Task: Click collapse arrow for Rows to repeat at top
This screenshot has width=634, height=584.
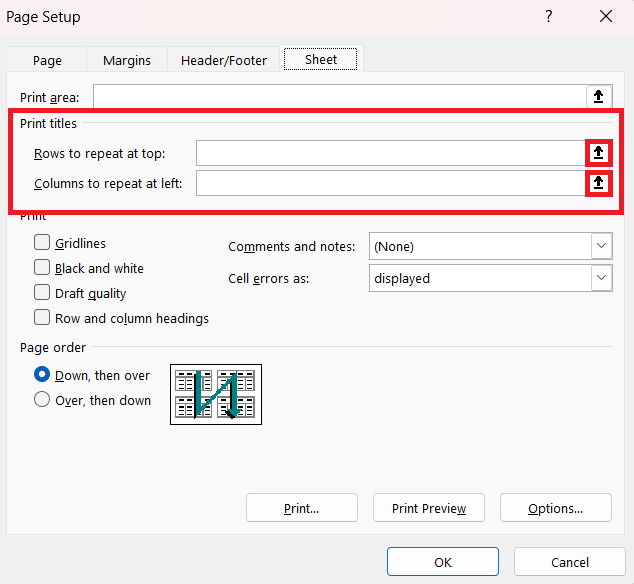Action: click(598, 153)
